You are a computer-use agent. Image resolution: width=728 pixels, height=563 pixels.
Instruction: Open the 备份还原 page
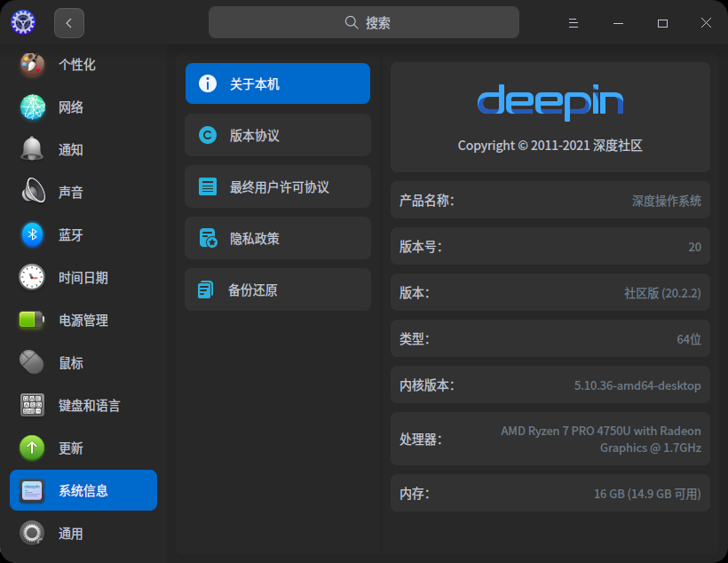(278, 289)
